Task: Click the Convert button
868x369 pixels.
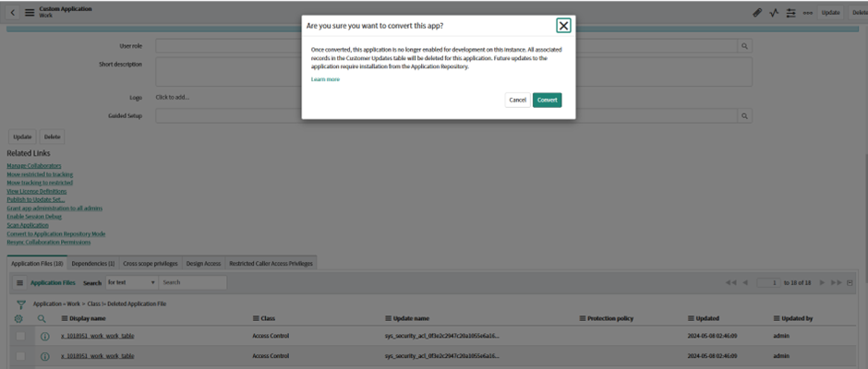Action: [x=547, y=100]
